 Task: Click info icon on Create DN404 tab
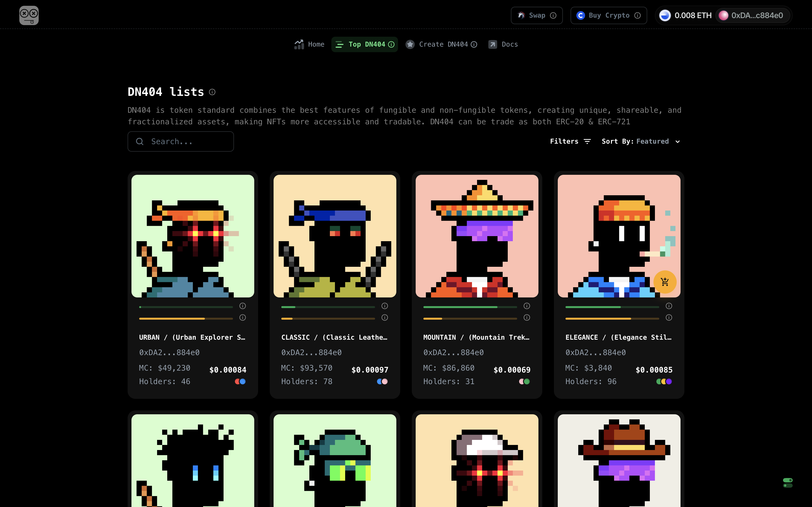point(474,44)
